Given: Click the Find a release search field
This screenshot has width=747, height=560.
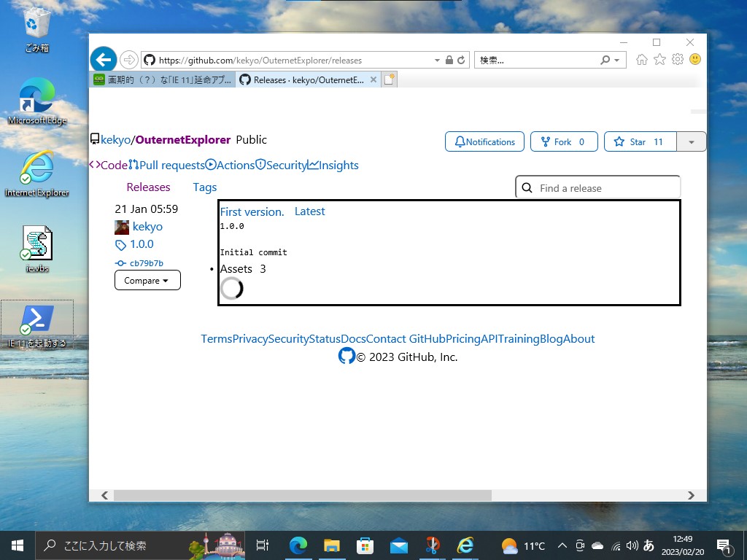Looking at the screenshot, I should (x=598, y=187).
